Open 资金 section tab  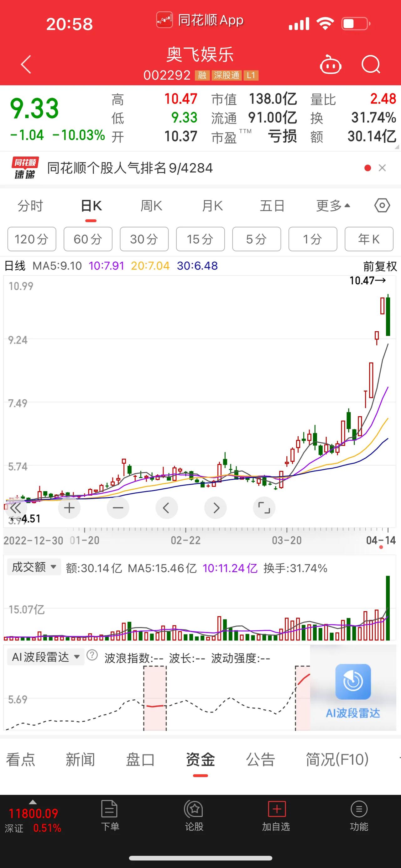[200, 760]
